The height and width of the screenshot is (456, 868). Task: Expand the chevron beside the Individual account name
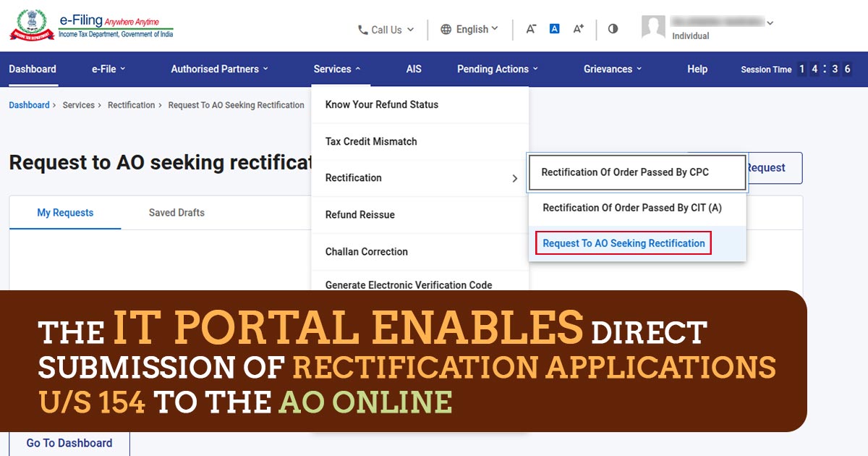point(769,22)
